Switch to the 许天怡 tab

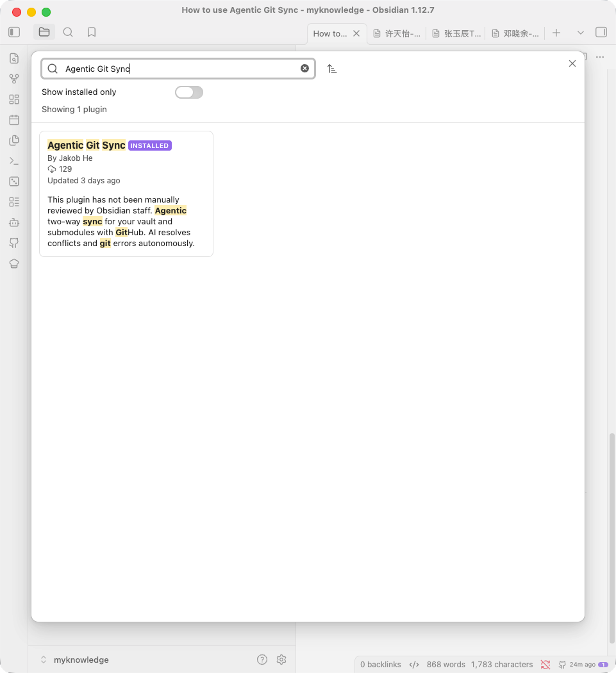coord(397,33)
